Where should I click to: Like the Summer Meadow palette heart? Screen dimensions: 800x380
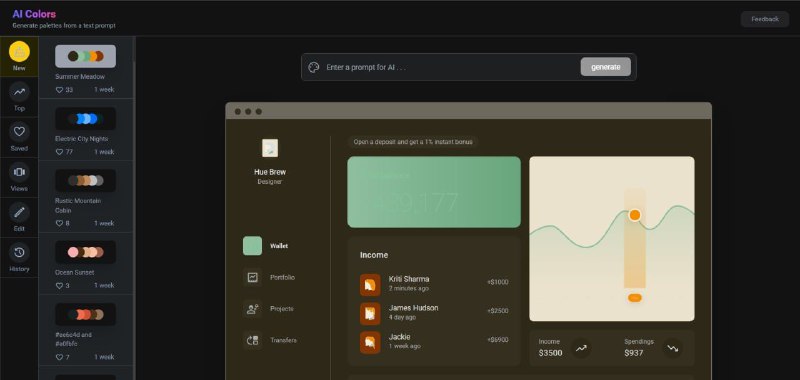59,90
